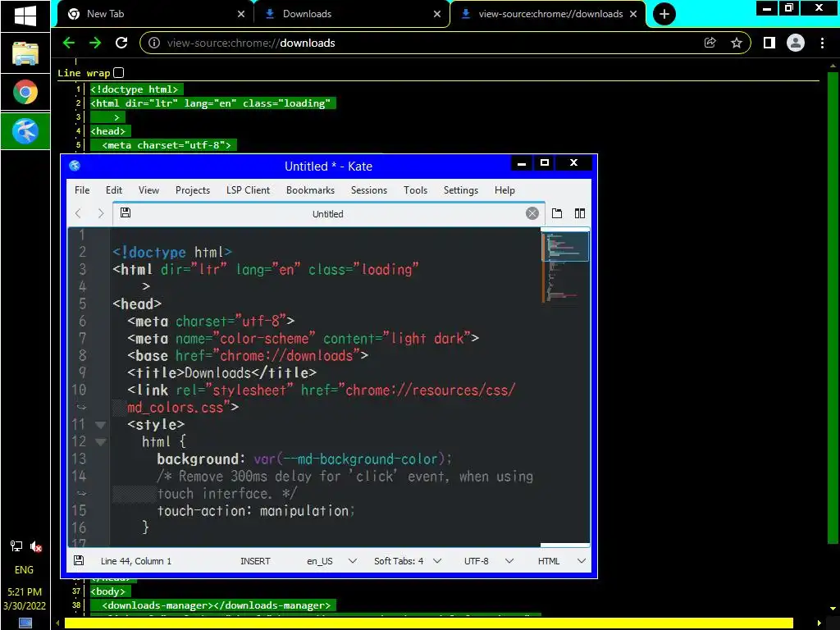The width and height of the screenshot is (840, 630).
Task: Open Kate's Edit menu
Action: [113, 190]
